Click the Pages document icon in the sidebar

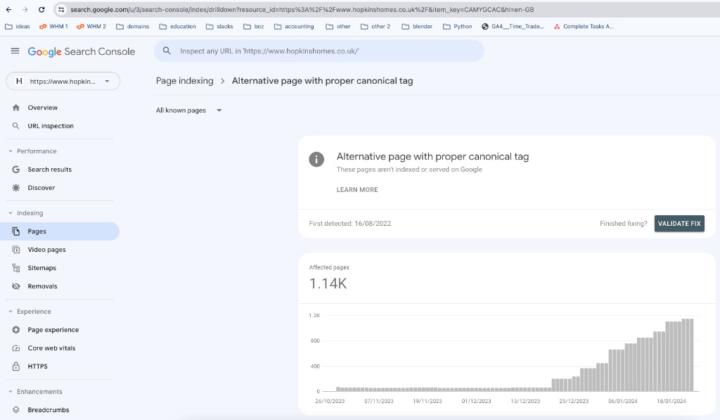pos(16,231)
